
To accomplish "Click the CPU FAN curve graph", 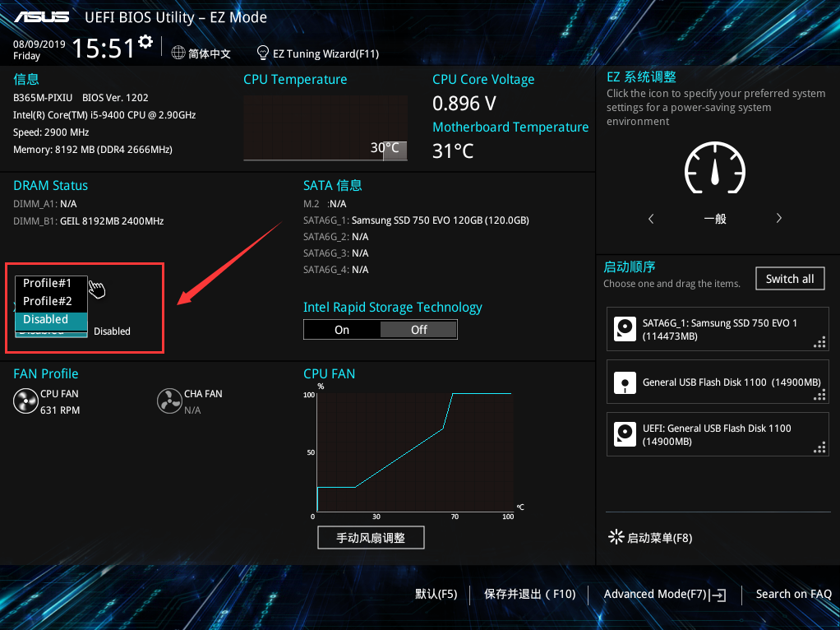I will click(414, 452).
